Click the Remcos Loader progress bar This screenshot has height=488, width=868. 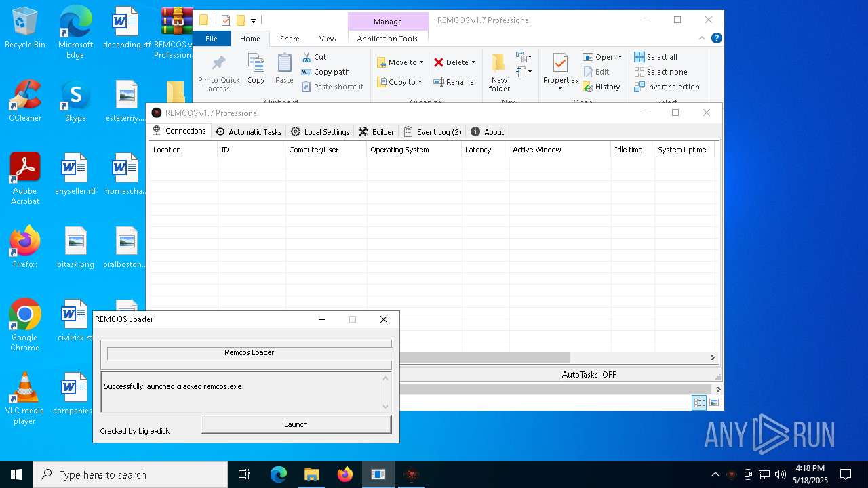pyautogui.click(x=250, y=352)
